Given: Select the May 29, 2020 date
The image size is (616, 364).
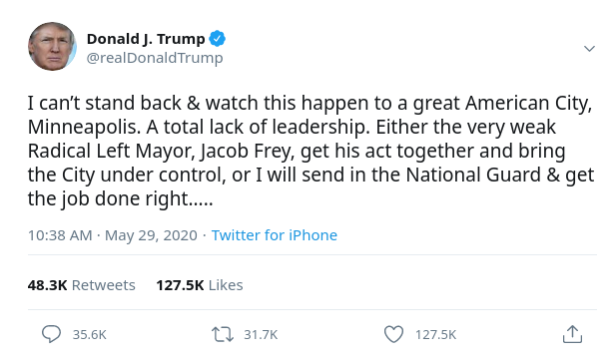Looking at the screenshot, I should click(151, 235).
